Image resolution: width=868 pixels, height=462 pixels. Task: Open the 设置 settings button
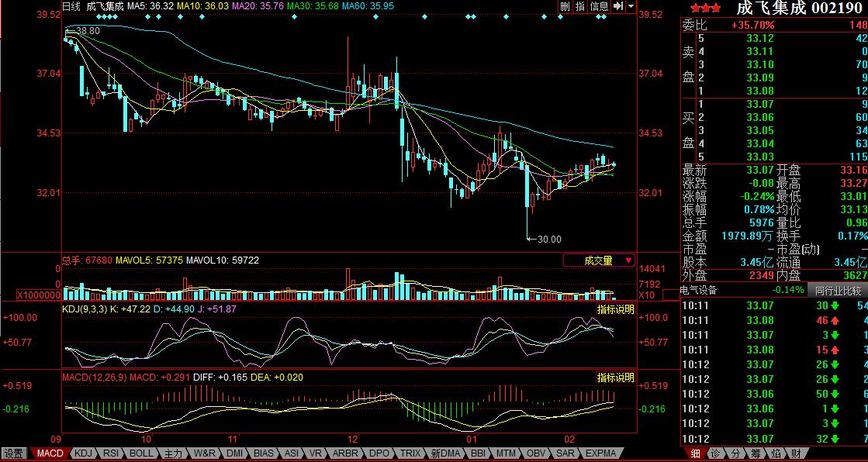(13, 453)
